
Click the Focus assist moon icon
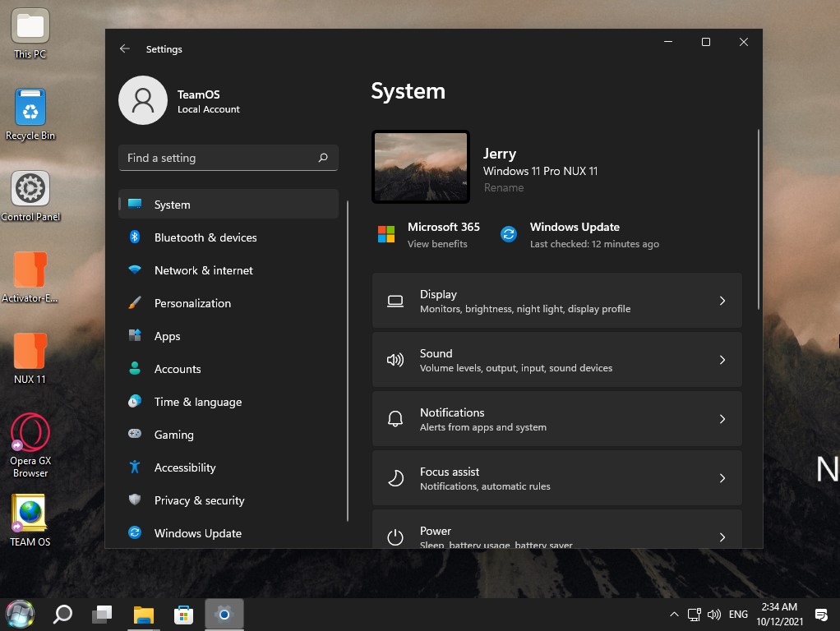tap(395, 478)
